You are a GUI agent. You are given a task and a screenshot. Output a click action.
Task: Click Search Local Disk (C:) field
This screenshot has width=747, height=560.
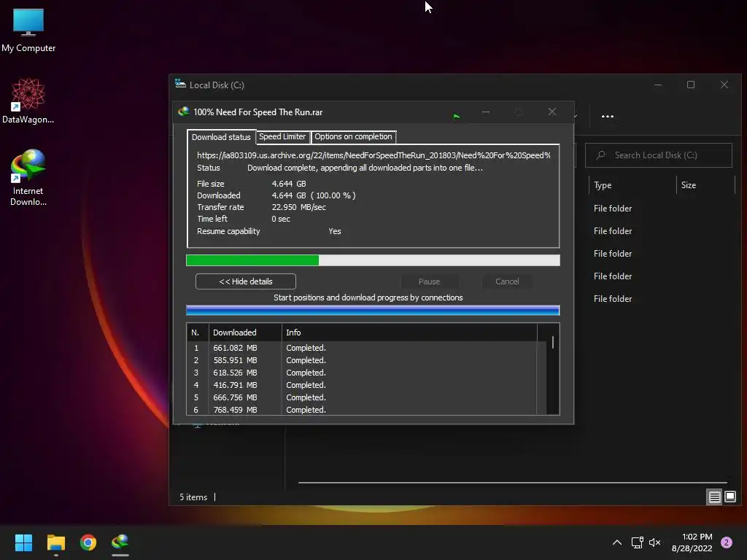point(659,155)
